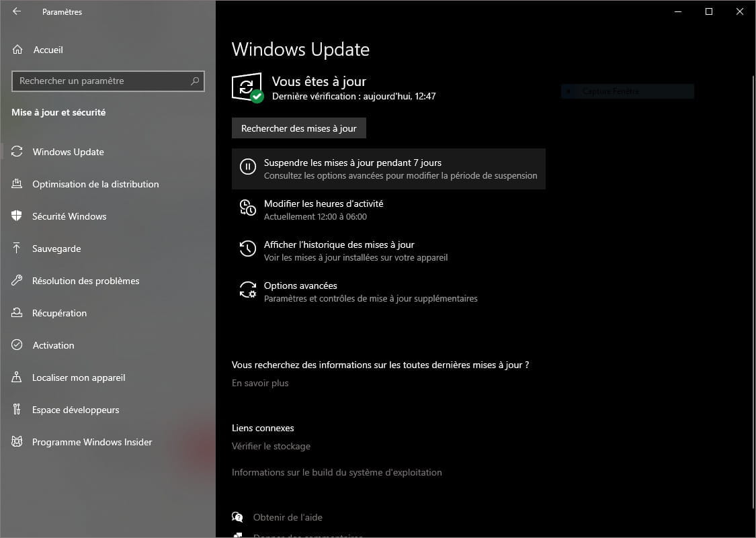
Task: Click Rechercher des mises à jour button
Action: 299,128
